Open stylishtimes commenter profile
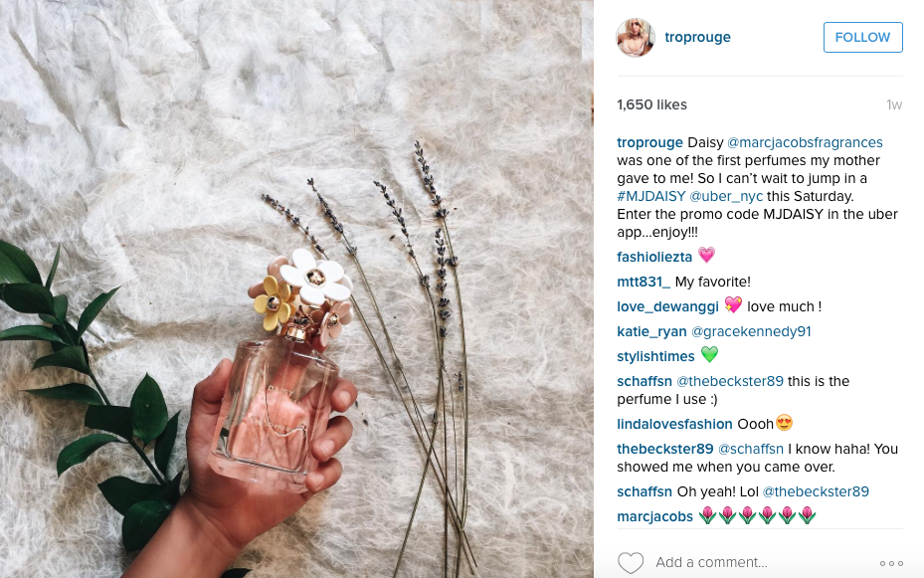This screenshot has width=924, height=578. [x=655, y=356]
